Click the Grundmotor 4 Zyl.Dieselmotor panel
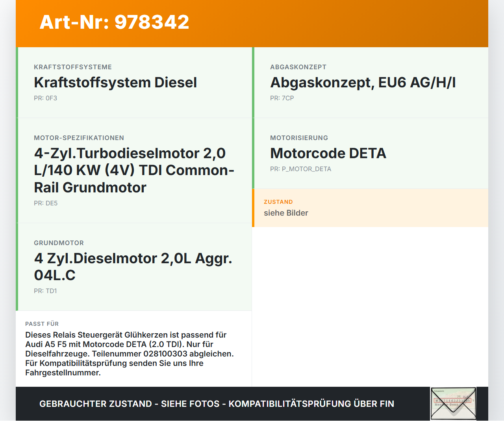 pyautogui.click(x=134, y=266)
